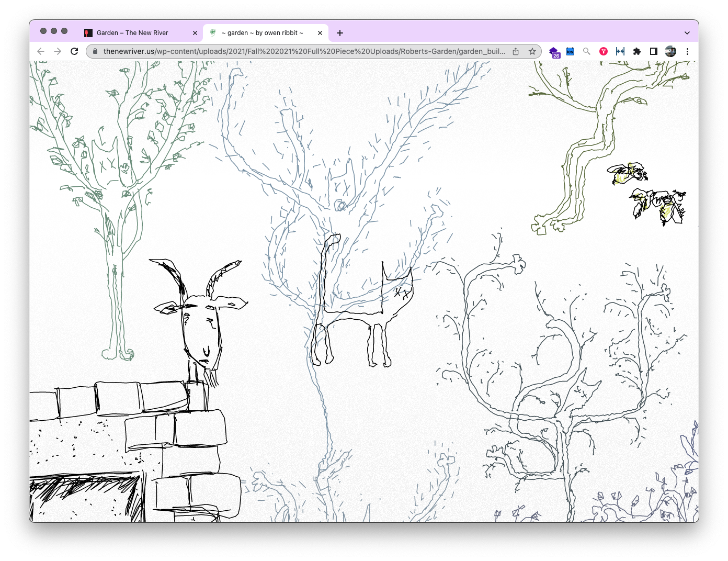Viewport: 728px width, 561px height.
Task: Click the browser forward arrow
Action: pos(58,51)
